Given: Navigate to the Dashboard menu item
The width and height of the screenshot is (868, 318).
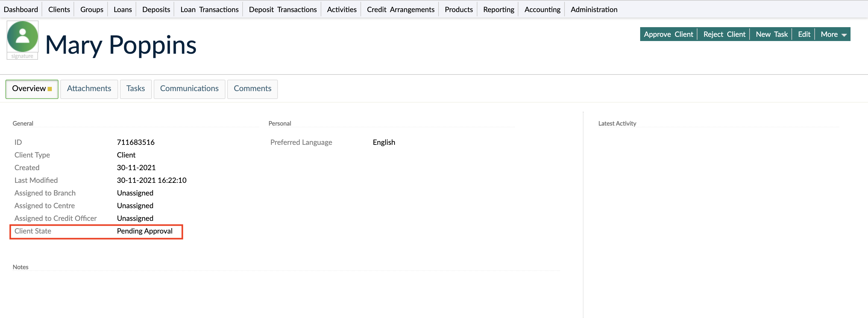Looking at the screenshot, I should click(20, 9).
